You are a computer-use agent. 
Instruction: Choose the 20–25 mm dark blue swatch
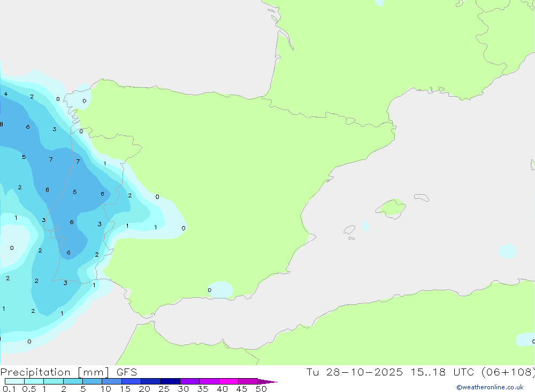coord(150,381)
